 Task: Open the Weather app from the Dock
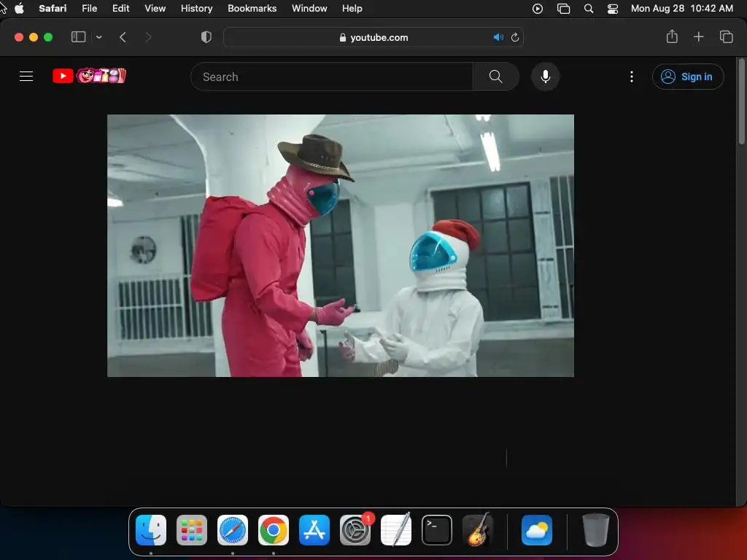tap(537, 530)
